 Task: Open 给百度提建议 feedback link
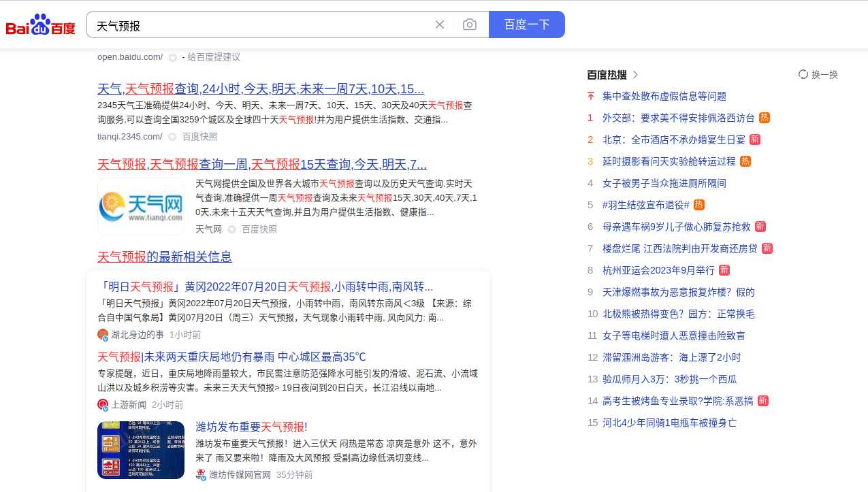coord(214,57)
